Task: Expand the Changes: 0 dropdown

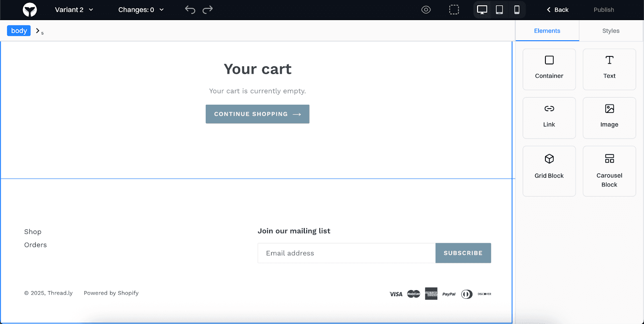Action: click(x=141, y=10)
